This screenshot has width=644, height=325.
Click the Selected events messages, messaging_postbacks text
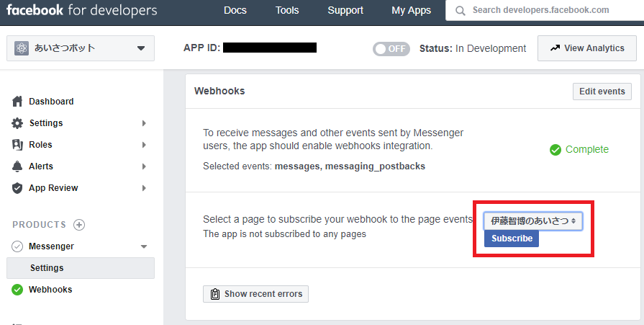pyautogui.click(x=314, y=166)
